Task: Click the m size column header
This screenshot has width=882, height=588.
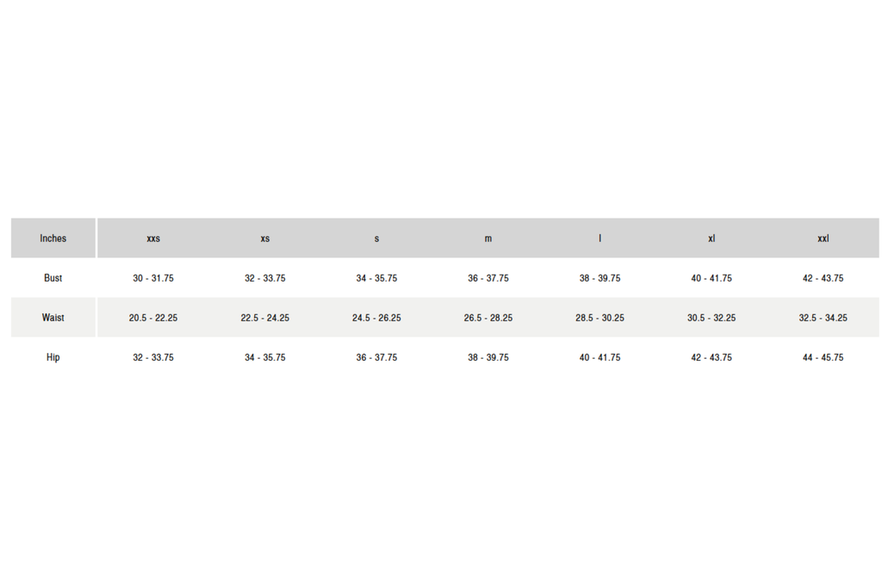Action: 488,238
